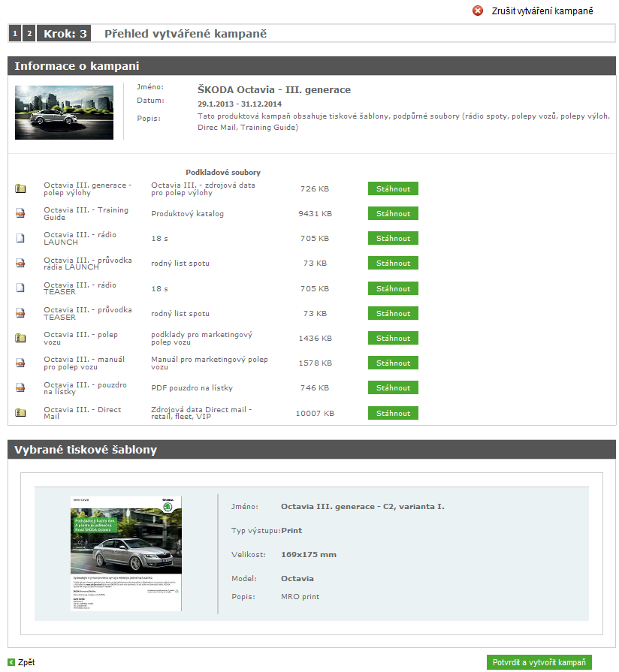Download pouzdro na lístky 746 KB file
Screen dimensions: 619x672
coord(393,388)
